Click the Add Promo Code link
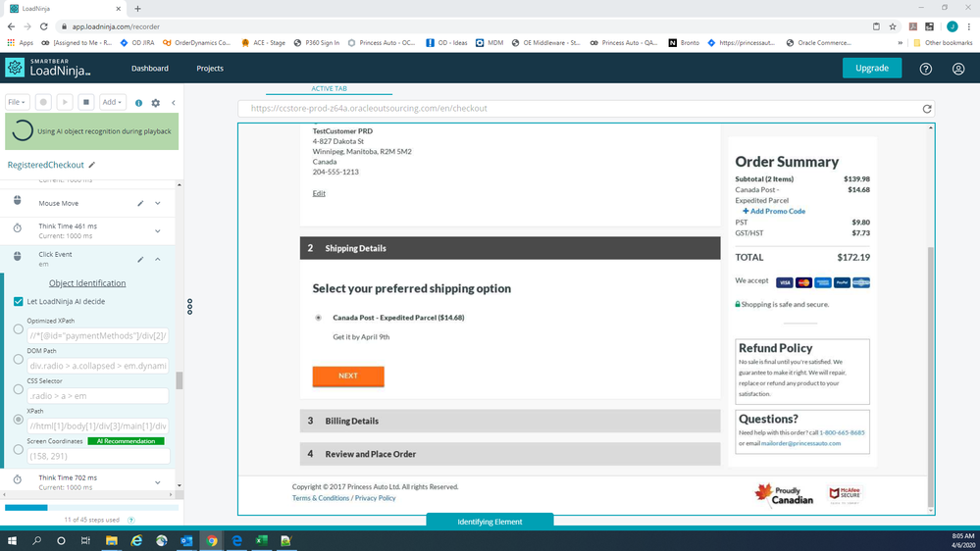 click(x=774, y=211)
